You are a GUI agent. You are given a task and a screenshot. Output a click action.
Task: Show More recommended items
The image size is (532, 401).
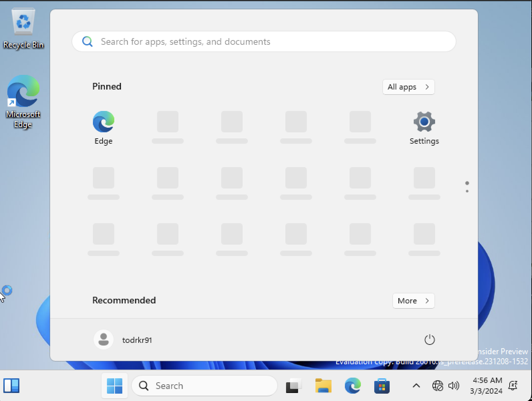pos(413,301)
